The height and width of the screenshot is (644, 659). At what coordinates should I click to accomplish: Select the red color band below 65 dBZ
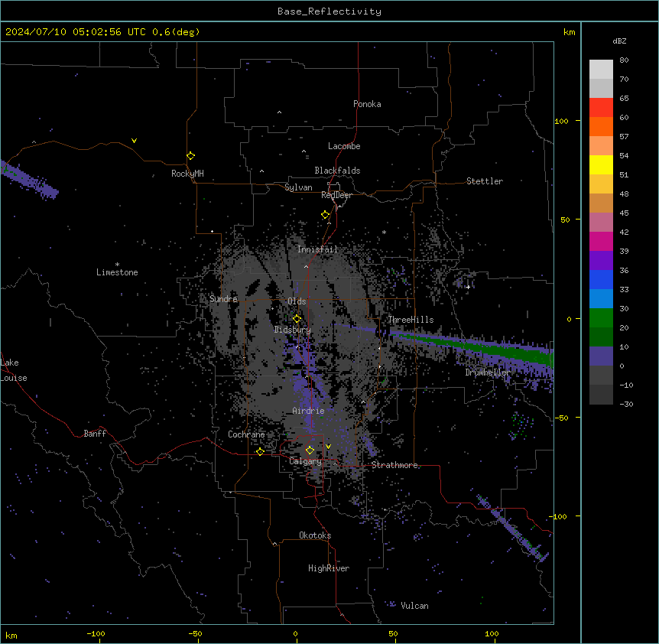(601, 108)
